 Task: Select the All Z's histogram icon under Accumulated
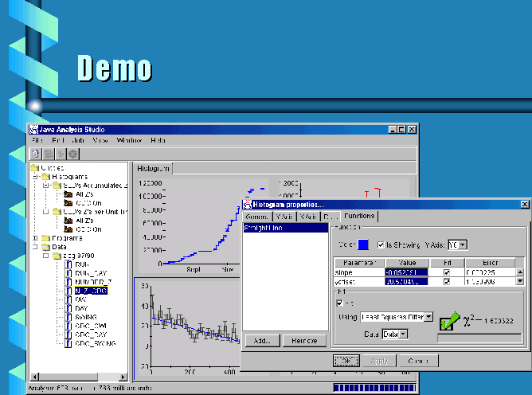(68, 194)
